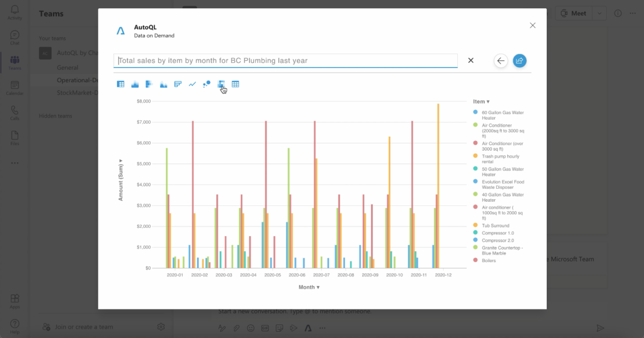Open the sticker picker in the compose bar
Screen dimensions: 644x338
[x=280, y=328]
